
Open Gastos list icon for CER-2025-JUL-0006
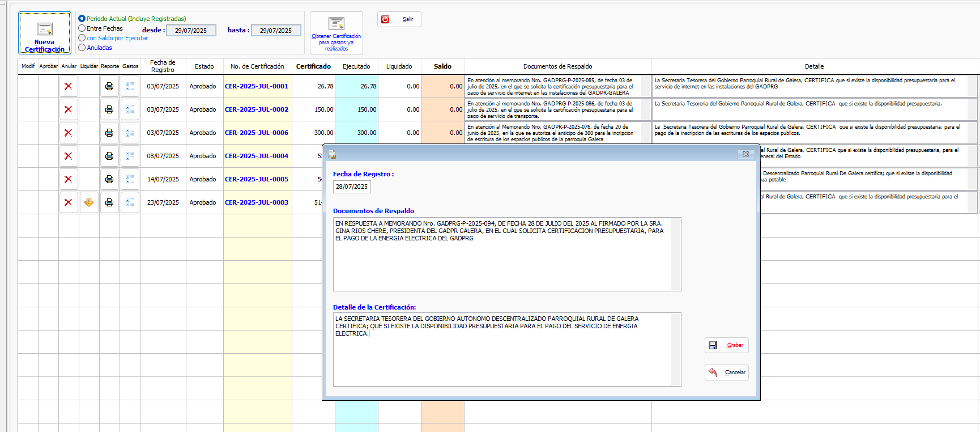tap(130, 133)
